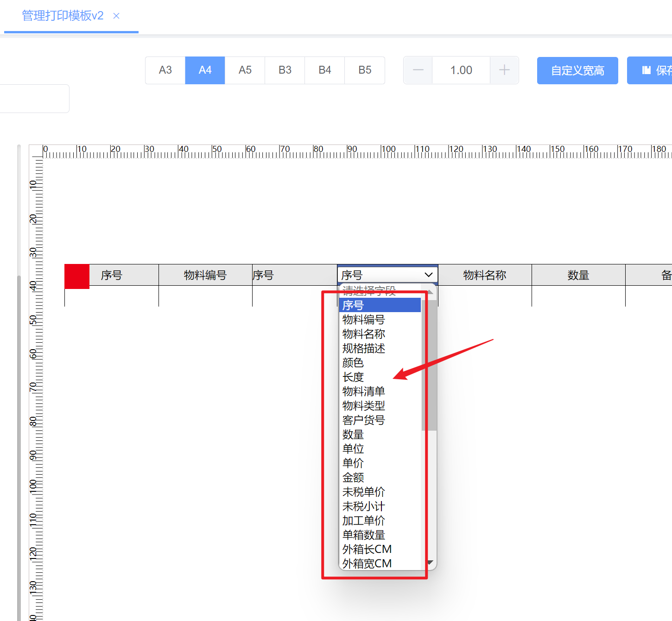The height and width of the screenshot is (621, 672).
Task: Pick 颜色 option from dropdown
Action: pos(353,363)
